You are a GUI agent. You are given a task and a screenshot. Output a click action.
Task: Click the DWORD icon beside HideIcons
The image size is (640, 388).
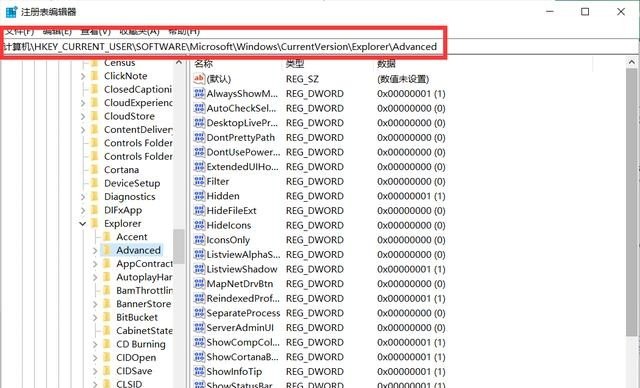pos(199,225)
